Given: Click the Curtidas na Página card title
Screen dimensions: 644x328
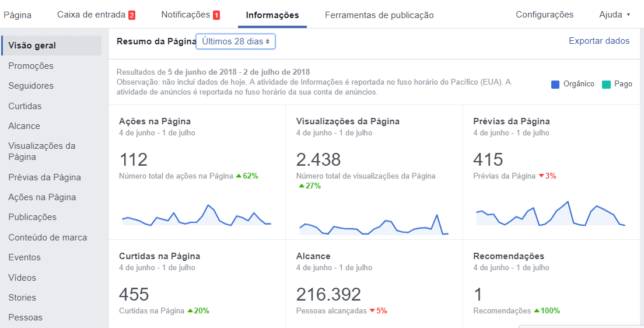Looking at the screenshot, I should [x=160, y=256].
